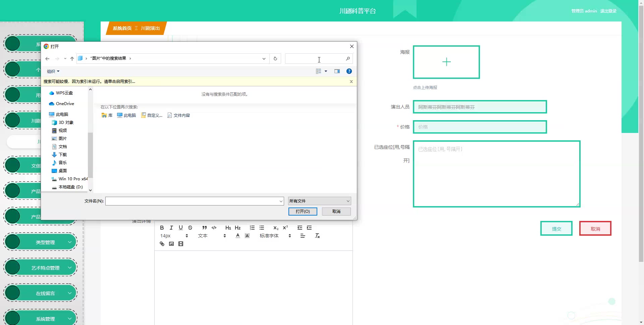
Task: Open the 所有文件 file type dropdown
Action: click(x=319, y=201)
